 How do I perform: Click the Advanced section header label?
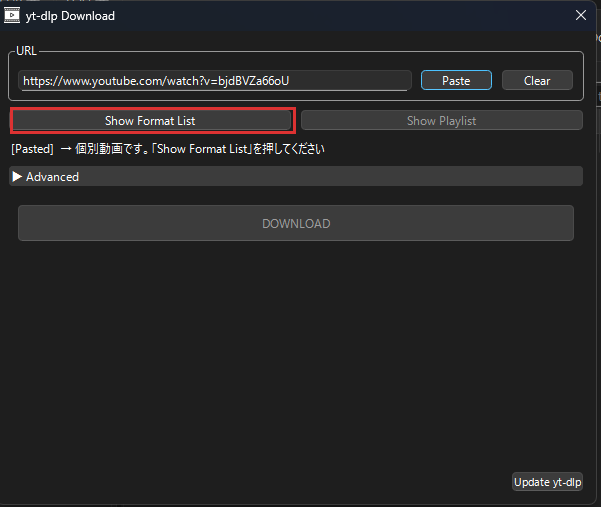pyautogui.click(x=52, y=177)
